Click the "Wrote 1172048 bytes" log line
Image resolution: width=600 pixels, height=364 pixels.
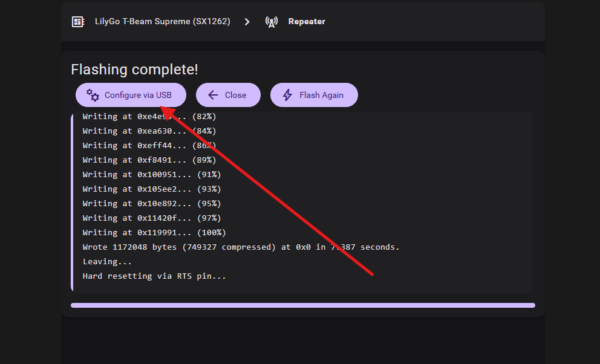[x=241, y=247]
